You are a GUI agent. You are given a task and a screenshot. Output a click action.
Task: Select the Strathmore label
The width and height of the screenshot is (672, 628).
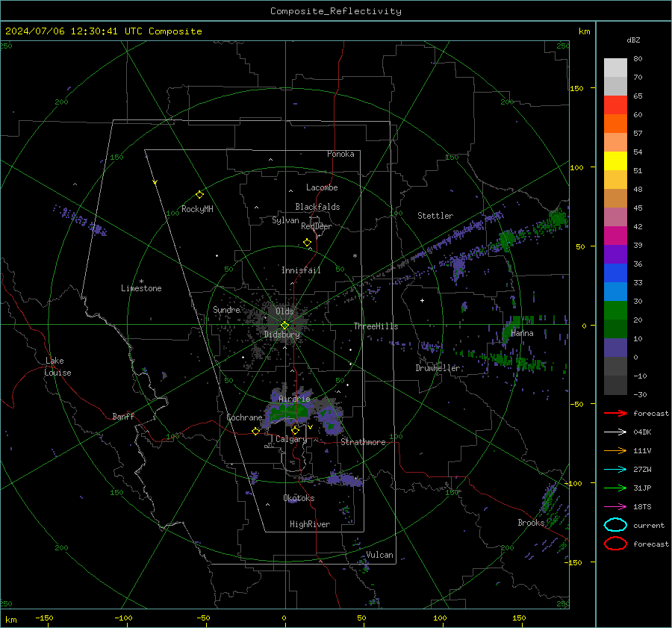coord(363,442)
